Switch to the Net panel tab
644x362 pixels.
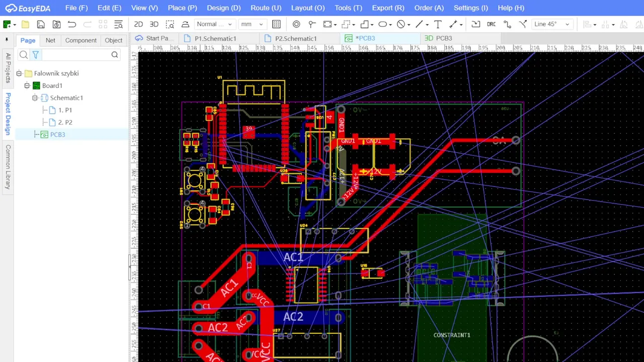[x=50, y=40]
